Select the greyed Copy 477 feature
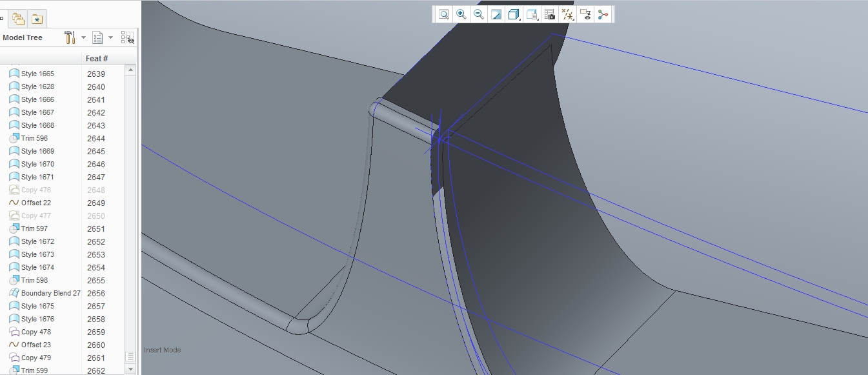 36,216
